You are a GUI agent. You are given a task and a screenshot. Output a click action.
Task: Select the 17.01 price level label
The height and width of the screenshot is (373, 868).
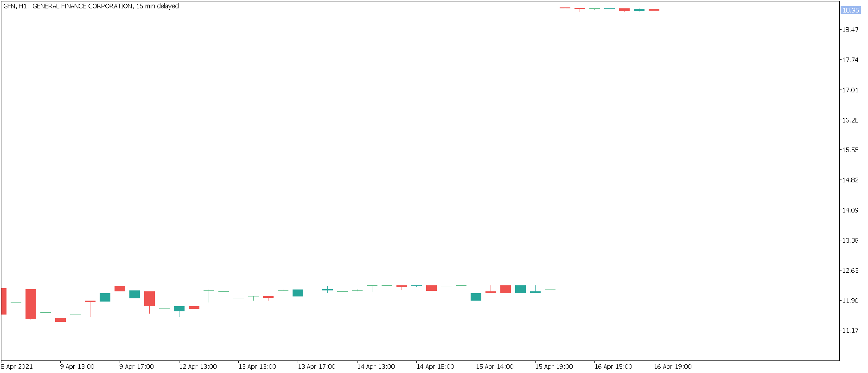(x=850, y=90)
